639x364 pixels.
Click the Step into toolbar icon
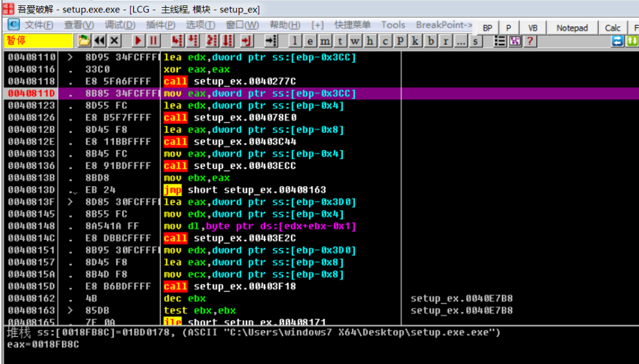pyautogui.click(x=177, y=41)
